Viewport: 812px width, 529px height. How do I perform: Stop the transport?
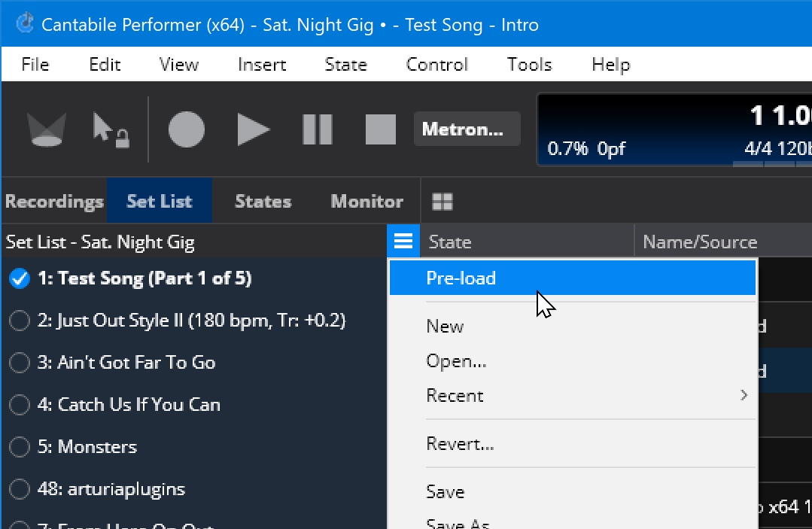click(381, 129)
